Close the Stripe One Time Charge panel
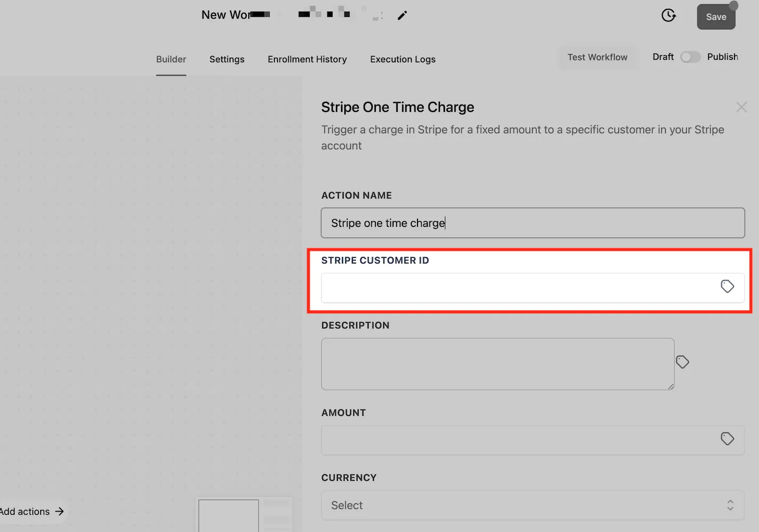 pos(741,107)
